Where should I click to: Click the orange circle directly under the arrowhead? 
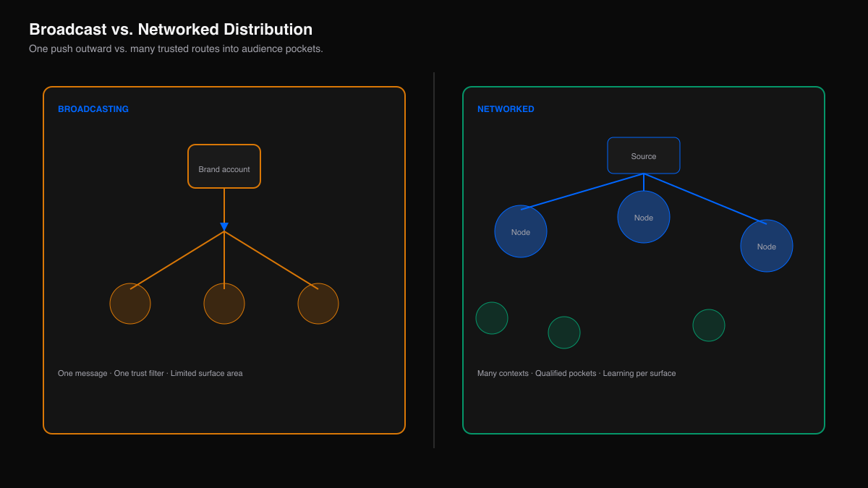[224, 304]
